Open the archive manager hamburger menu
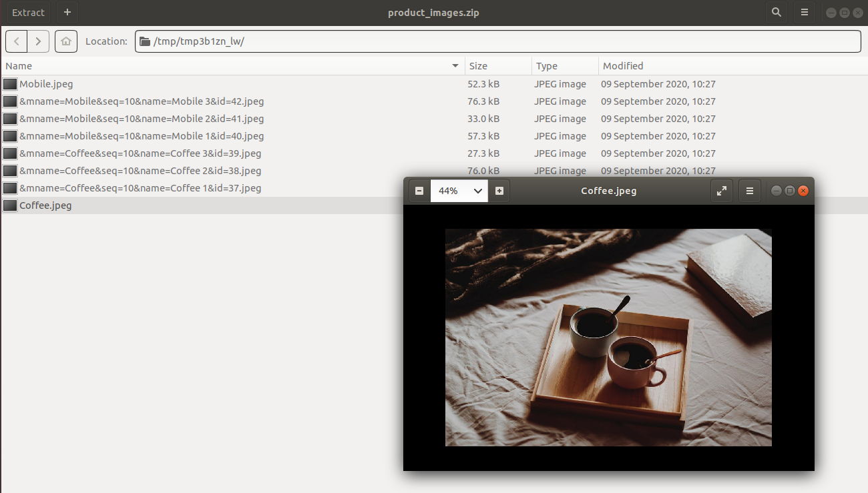868x493 pixels. [805, 12]
